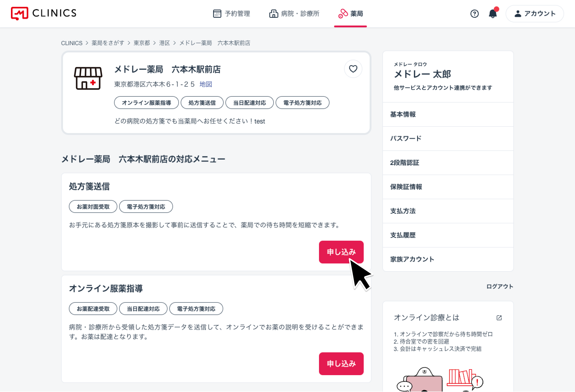Click the 地図 map link

tap(206, 84)
